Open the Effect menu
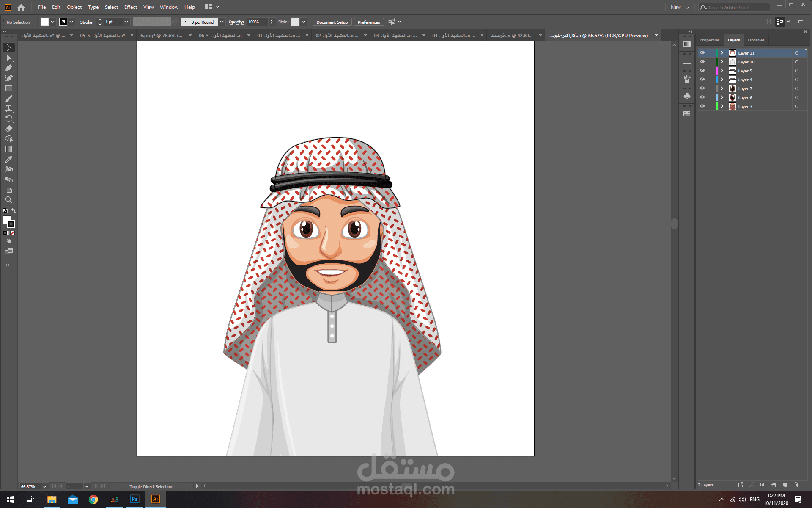The width and height of the screenshot is (812, 508). tap(130, 7)
